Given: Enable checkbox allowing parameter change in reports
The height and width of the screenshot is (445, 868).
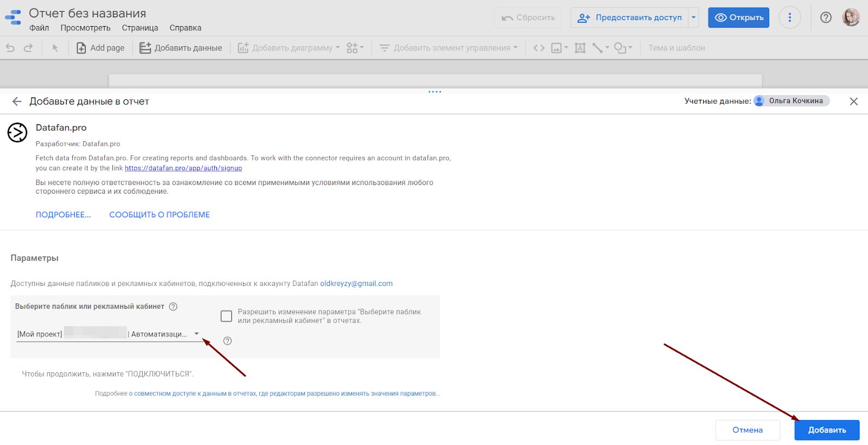Looking at the screenshot, I should [x=226, y=316].
